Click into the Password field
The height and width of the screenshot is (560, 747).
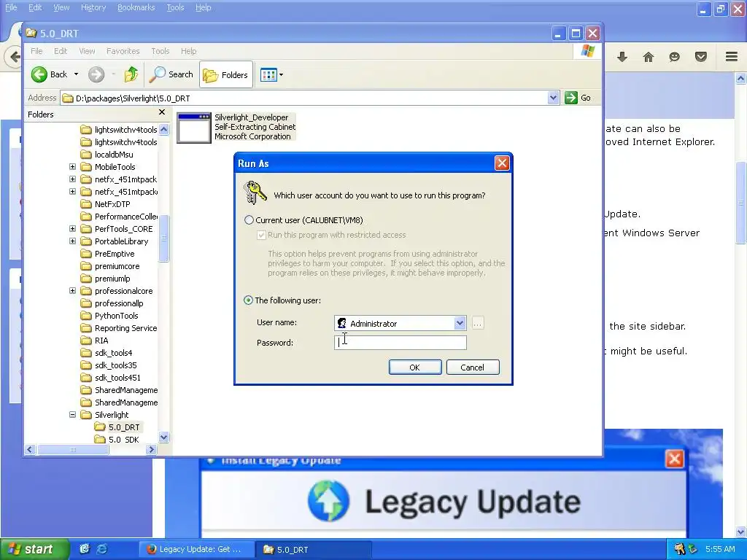[x=400, y=343]
